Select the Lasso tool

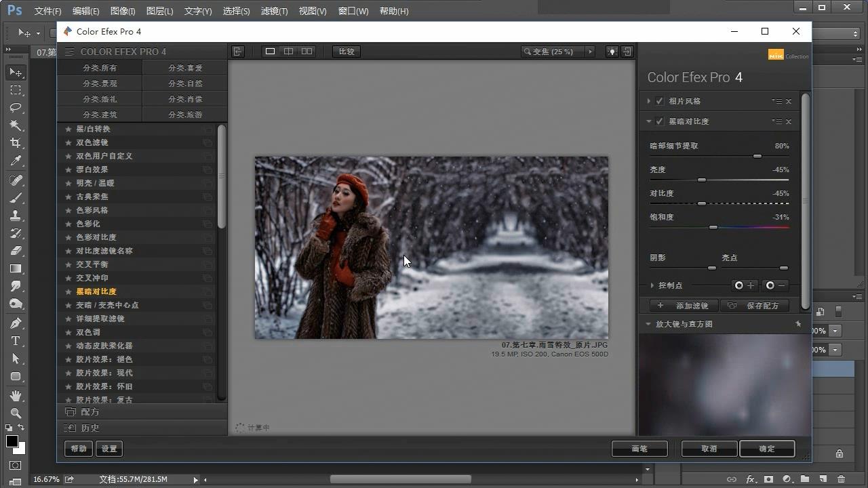(x=15, y=107)
